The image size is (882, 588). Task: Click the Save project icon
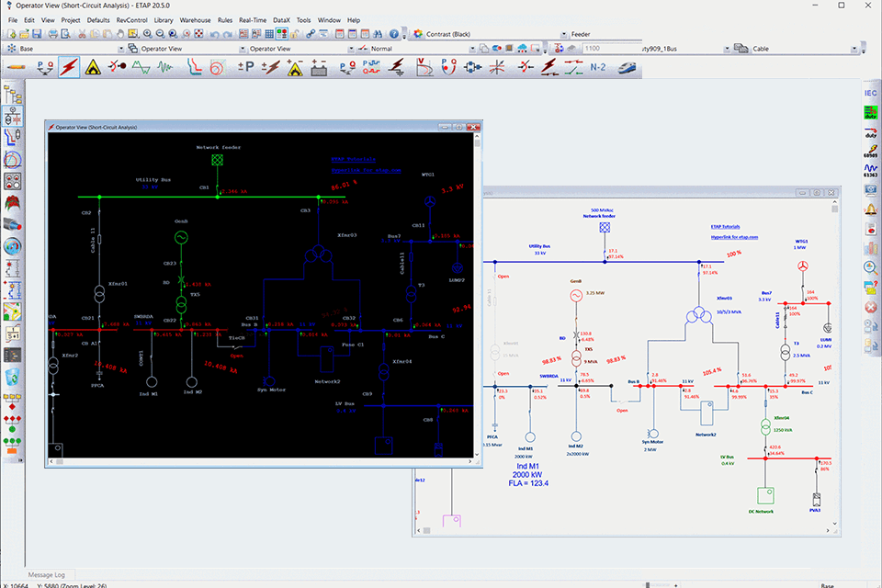tap(37, 34)
